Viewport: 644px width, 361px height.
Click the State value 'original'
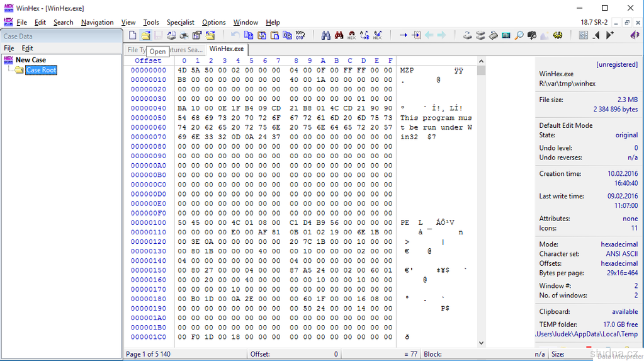[626, 135]
